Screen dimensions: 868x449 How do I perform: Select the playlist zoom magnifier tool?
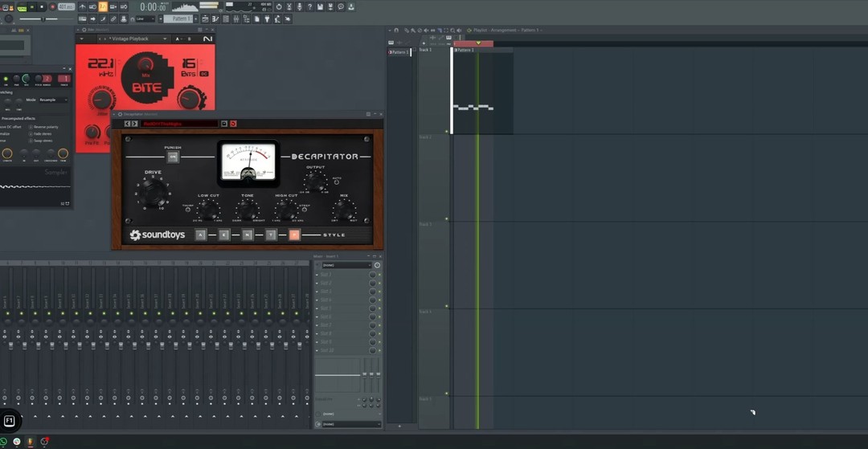452,31
